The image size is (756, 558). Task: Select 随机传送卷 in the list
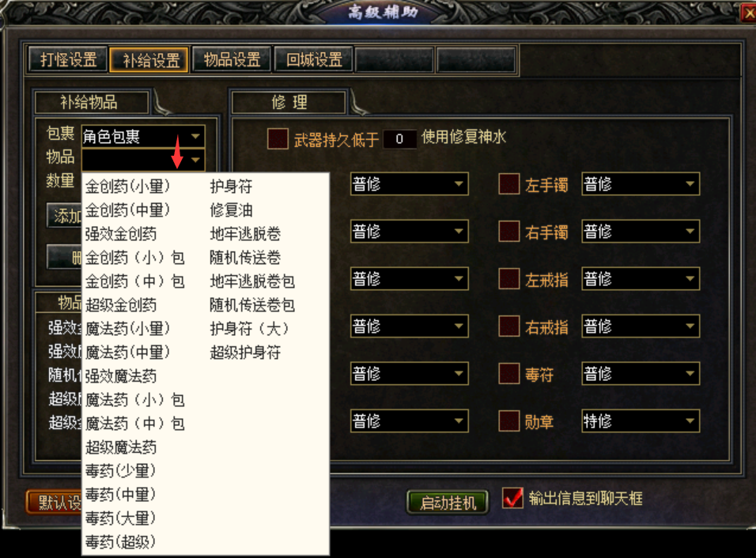[245, 258]
